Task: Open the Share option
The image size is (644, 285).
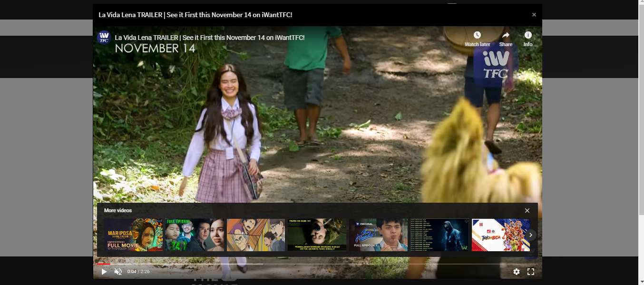Action: pos(506,39)
